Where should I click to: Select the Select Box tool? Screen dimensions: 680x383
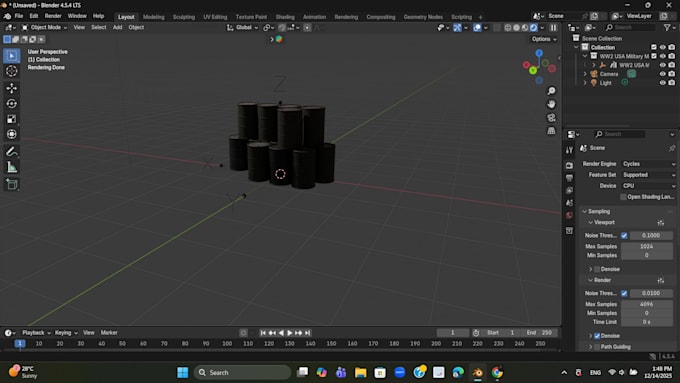[x=12, y=56]
